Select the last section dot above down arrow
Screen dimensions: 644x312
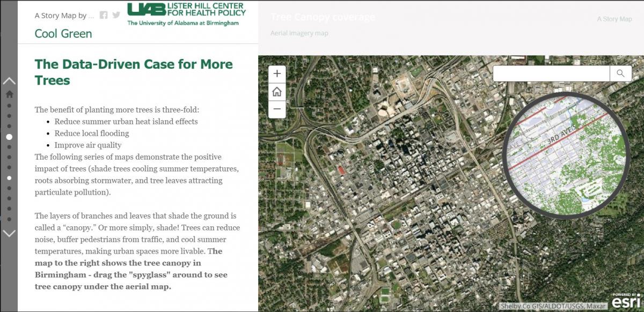(9, 219)
